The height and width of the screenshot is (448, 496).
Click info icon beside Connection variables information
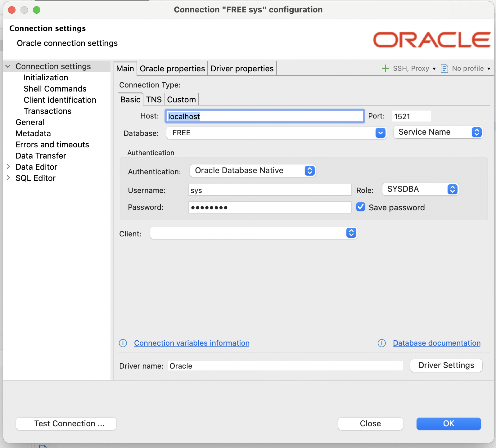coord(123,343)
